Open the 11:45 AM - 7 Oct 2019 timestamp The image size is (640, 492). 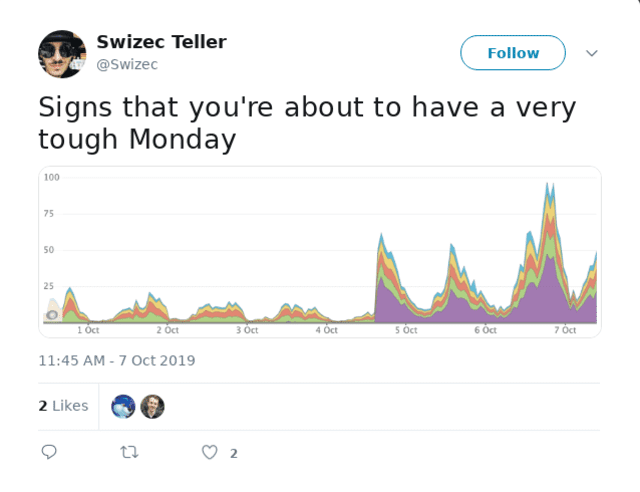pos(116,360)
